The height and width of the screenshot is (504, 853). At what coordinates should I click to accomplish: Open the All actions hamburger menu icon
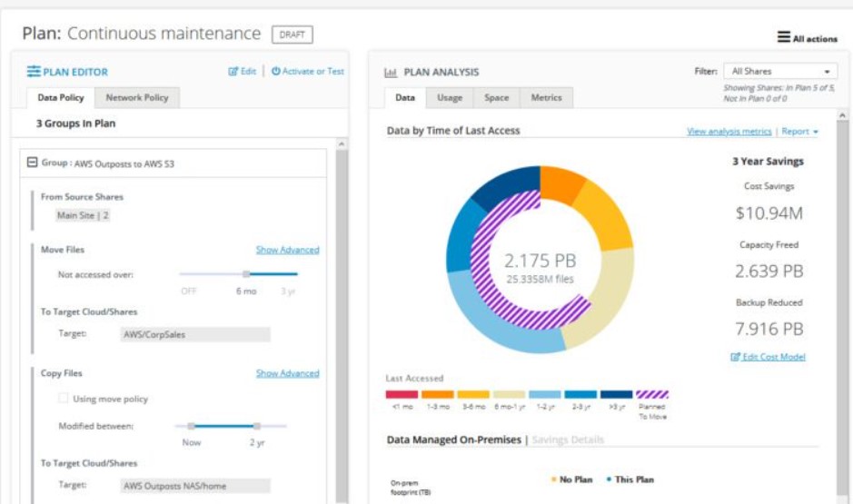783,37
